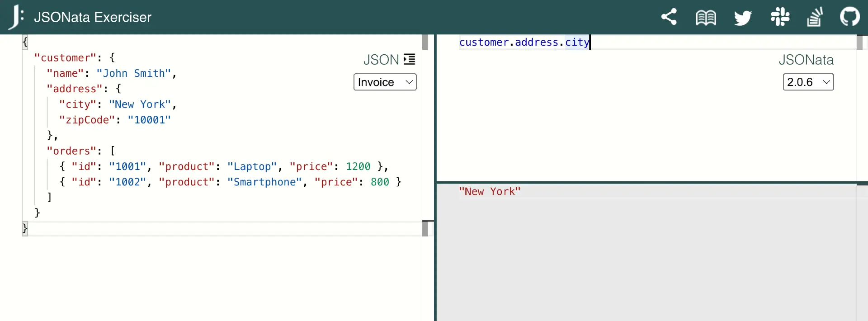Open the Stack Overflow icon
Image resolution: width=868 pixels, height=321 pixels.
pos(815,17)
